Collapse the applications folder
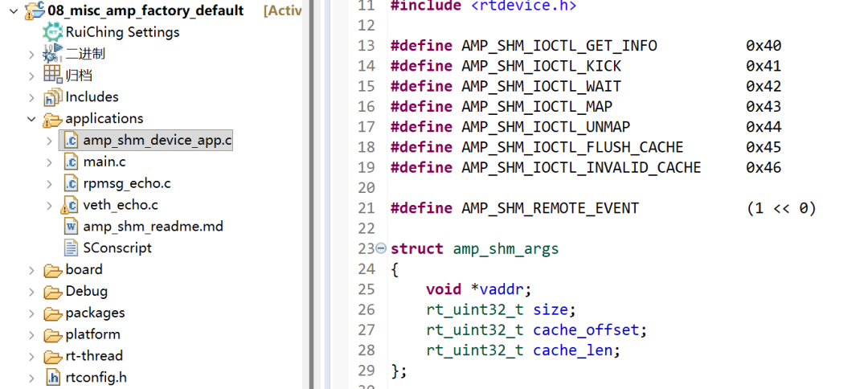868x389 pixels. [x=31, y=119]
